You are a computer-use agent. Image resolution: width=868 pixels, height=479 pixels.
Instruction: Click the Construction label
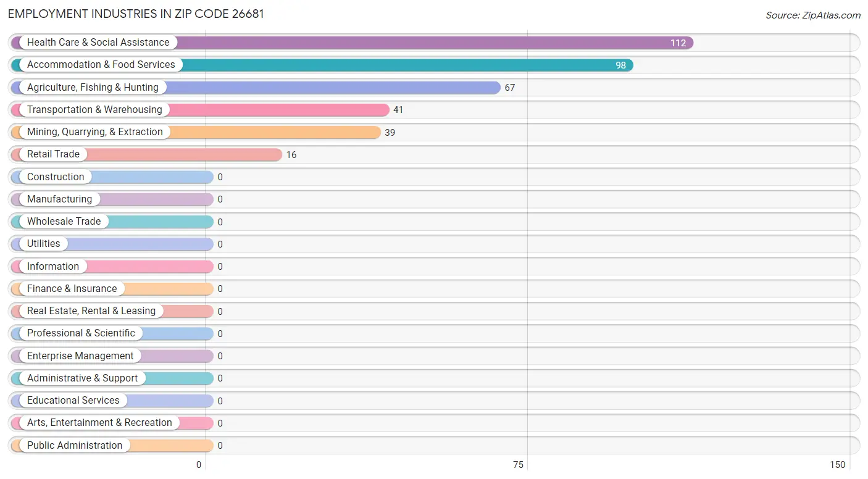56,177
